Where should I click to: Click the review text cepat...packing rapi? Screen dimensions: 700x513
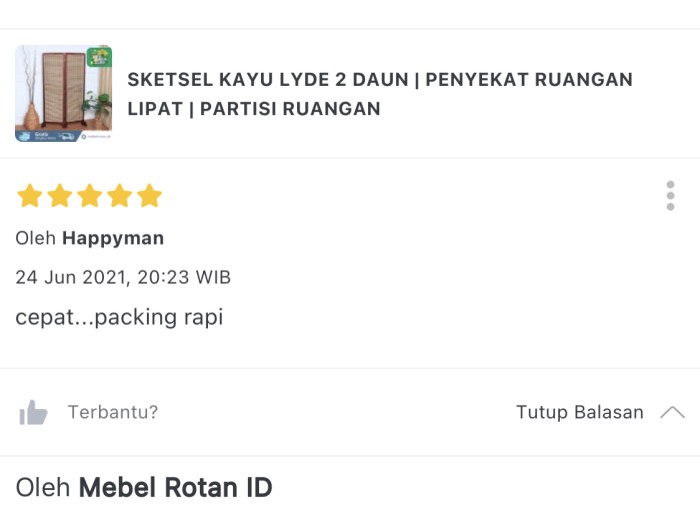click(x=119, y=317)
